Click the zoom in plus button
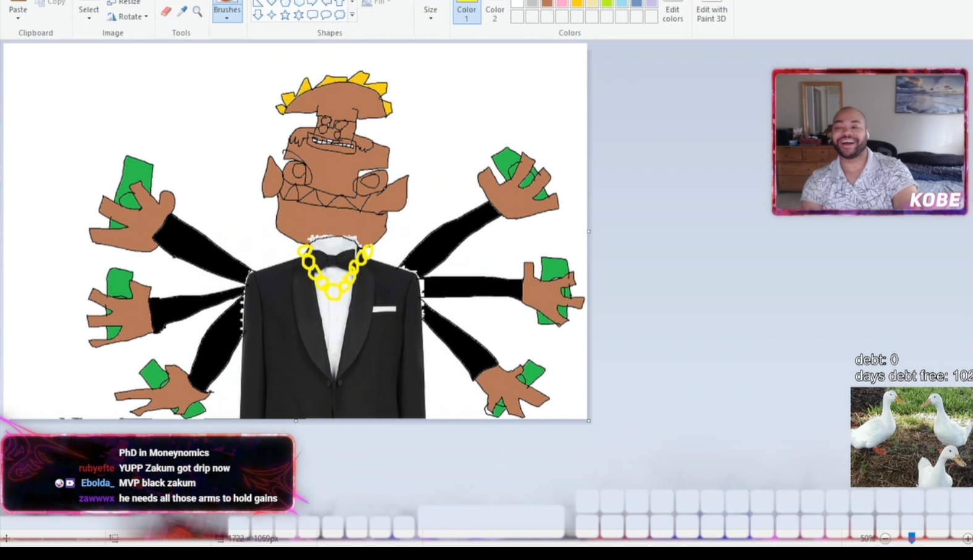Screen dimensions: 973x560 pos(967,538)
